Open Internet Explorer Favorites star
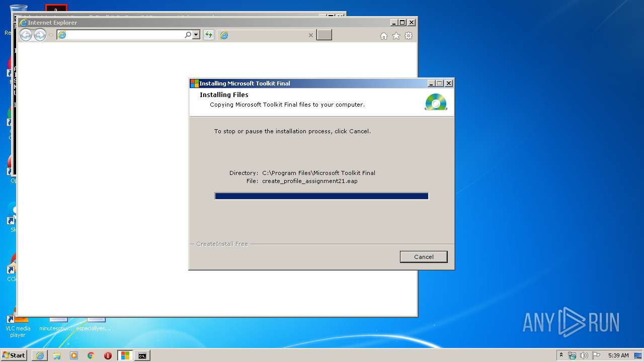The height and width of the screenshot is (362, 644). (x=396, y=36)
